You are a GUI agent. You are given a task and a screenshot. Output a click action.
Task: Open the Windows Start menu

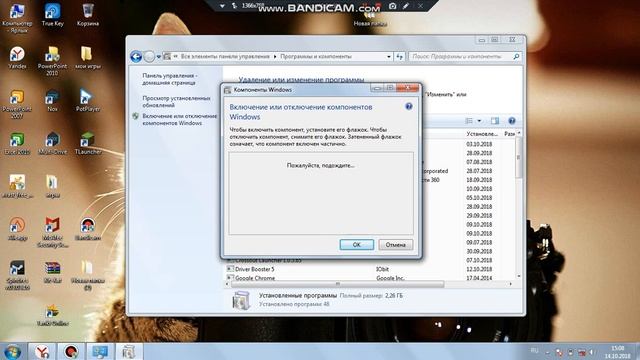[x=13, y=351]
